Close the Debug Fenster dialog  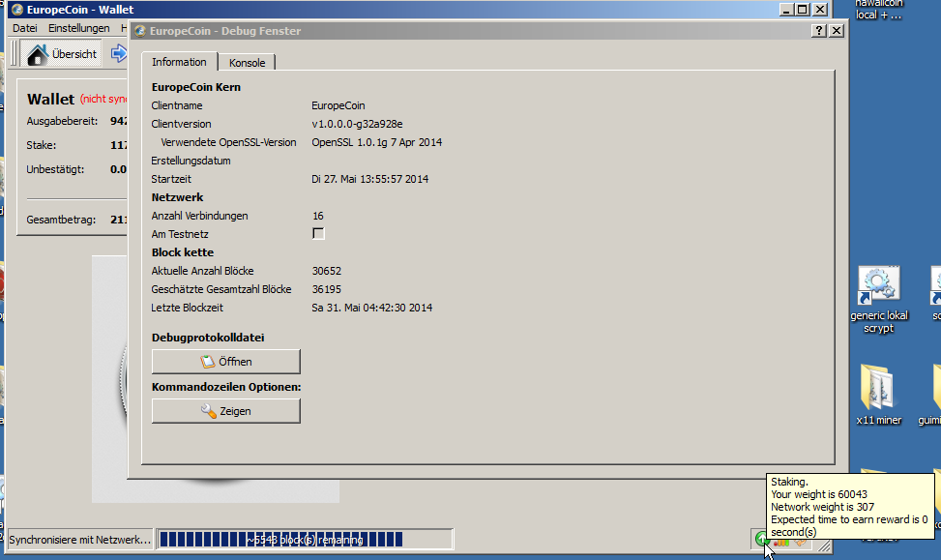pos(836,31)
